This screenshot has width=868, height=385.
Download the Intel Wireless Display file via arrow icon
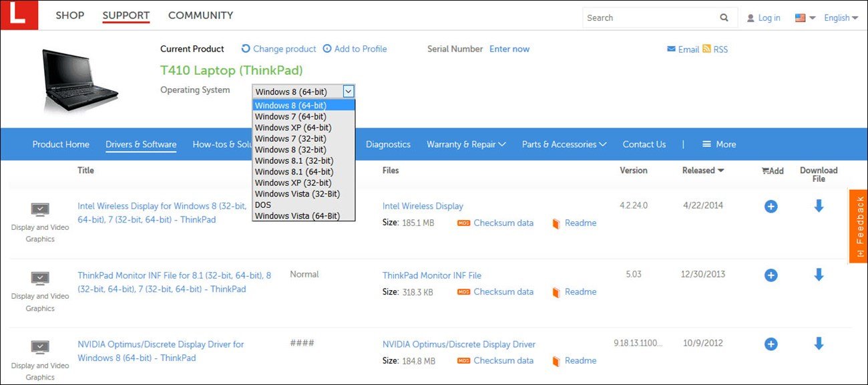tap(819, 206)
